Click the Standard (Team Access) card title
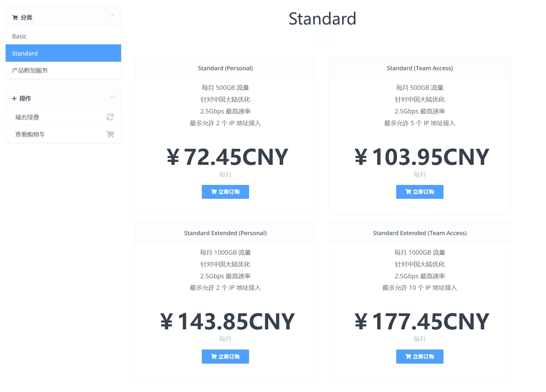546x392 pixels. [x=420, y=68]
